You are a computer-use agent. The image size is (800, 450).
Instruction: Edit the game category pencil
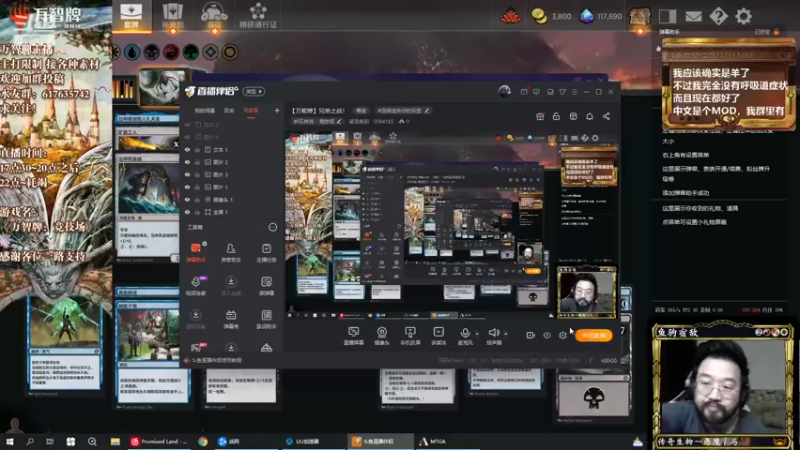pyautogui.click(x=338, y=121)
